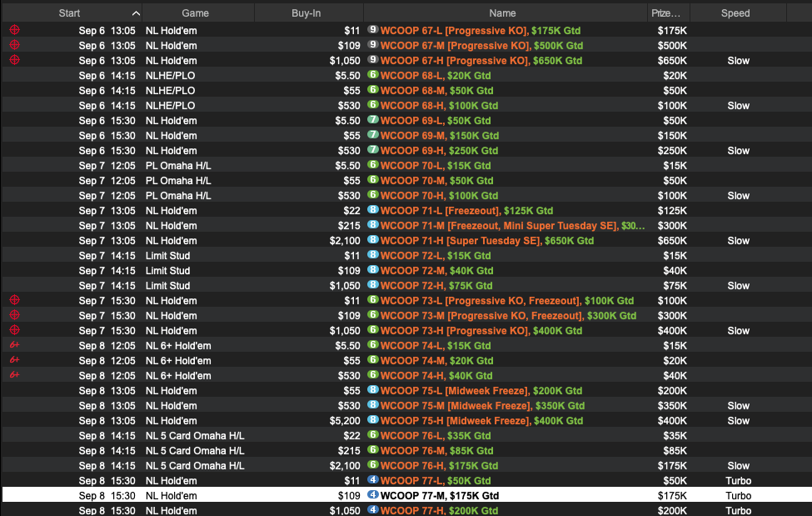Click the 4-max badge beside WCOOP 77-L
The width and height of the screenshot is (812, 516).
point(373,480)
